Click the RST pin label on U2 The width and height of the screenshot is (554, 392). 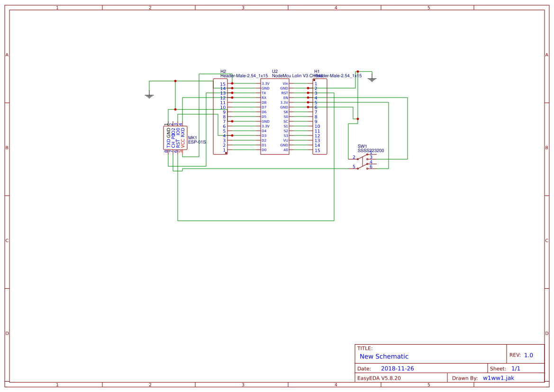coord(284,93)
